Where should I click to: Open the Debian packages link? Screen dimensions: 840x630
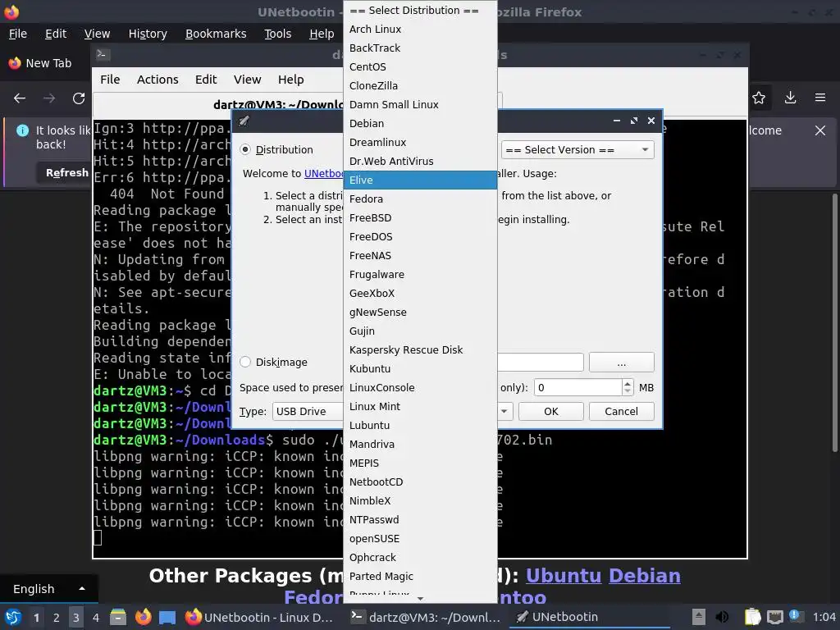click(645, 576)
